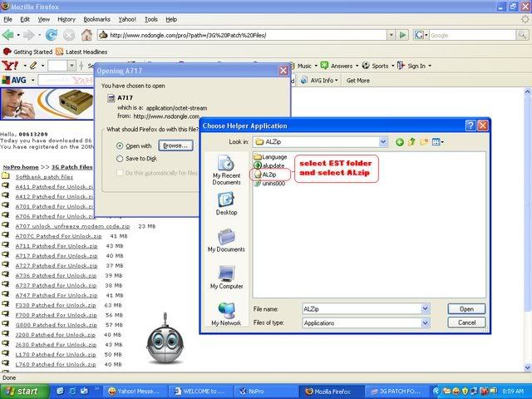Switch to 3G PATCH FO... taskbar item
Viewport: 532px width, 399px height.
point(397,392)
